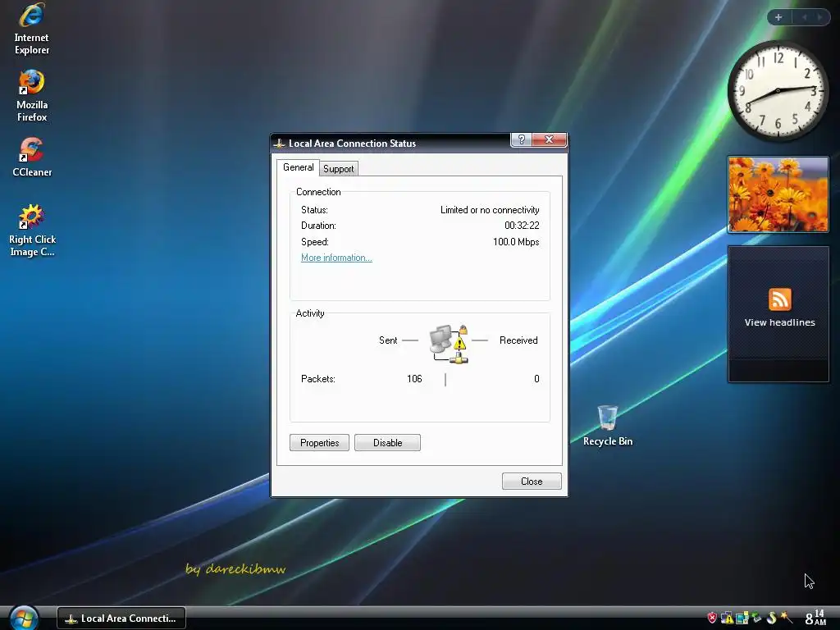Click the red security shield tray icon
840x630 pixels.
pyautogui.click(x=712, y=619)
